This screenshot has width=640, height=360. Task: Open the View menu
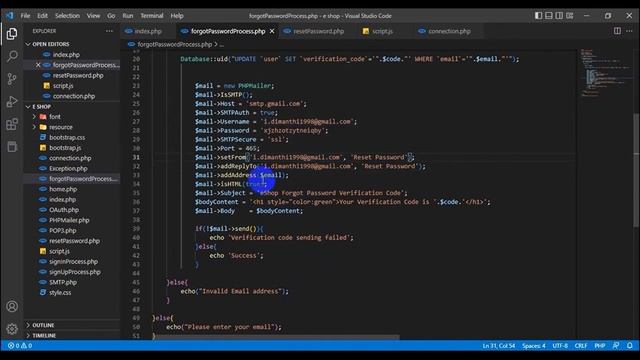point(93,16)
